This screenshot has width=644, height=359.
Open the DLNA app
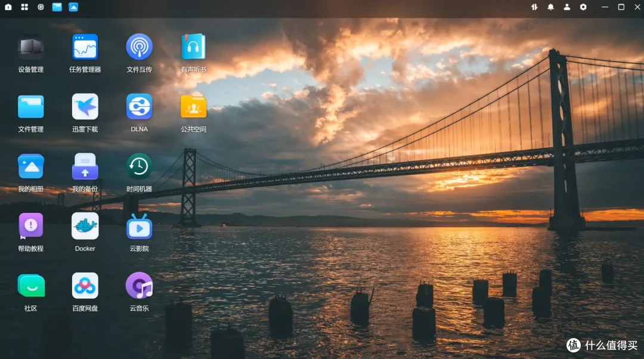[x=139, y=107]
